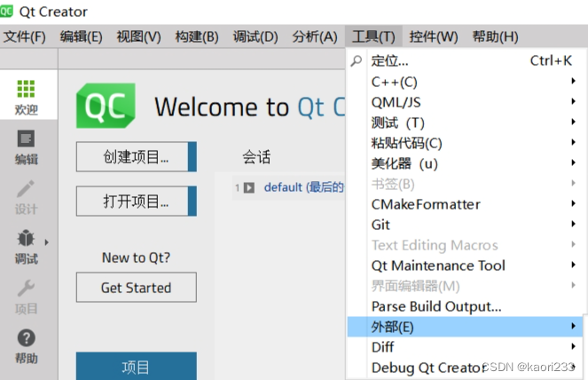Select the blue 项目 tab button
Image resolution: width=588 pixels, height=380 pixels.
point(136,366)
